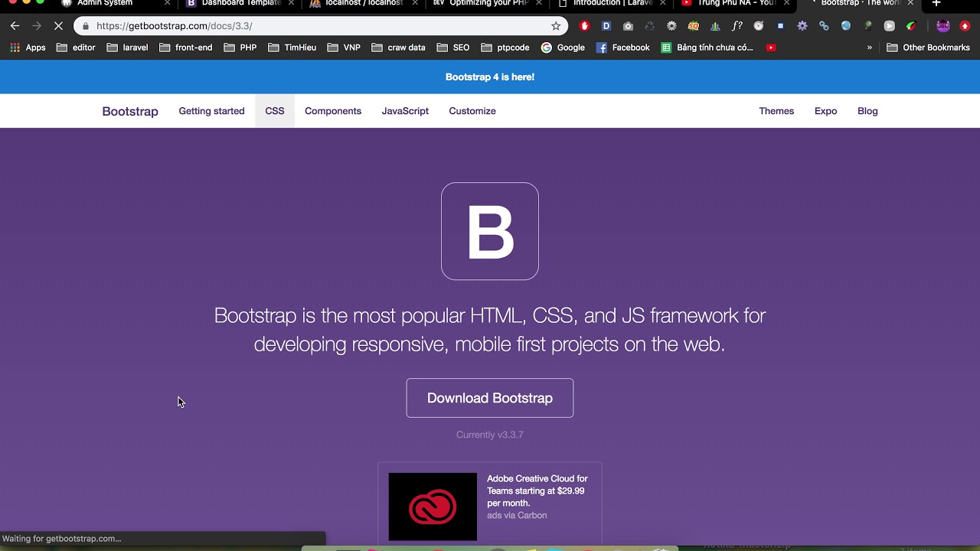Open the VNP bookmarks folder
Image resolution: width=980 pixels, height=551 pixels.
point(344,47)
